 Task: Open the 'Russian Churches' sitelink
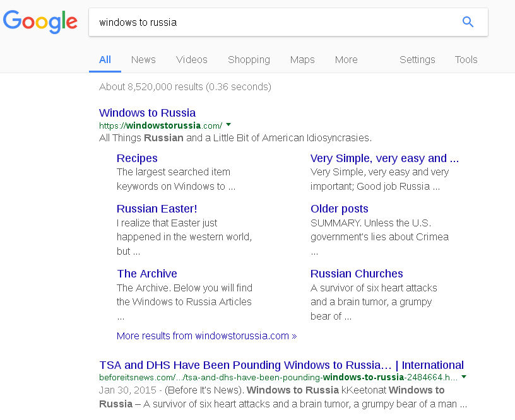357,274
